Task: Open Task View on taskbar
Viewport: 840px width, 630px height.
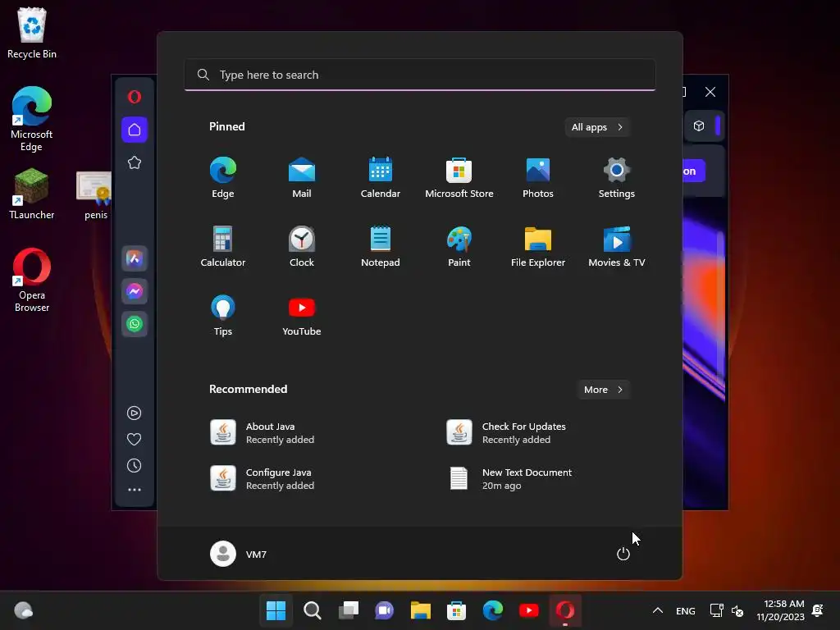Action: point(348,610)
